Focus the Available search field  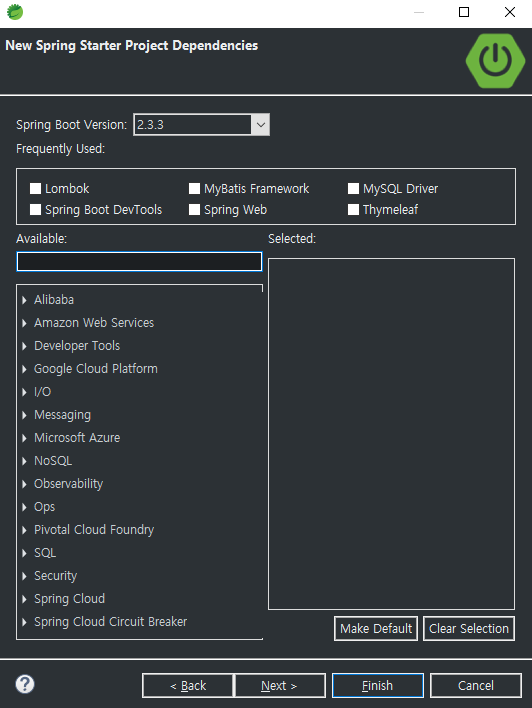[139, 262]
